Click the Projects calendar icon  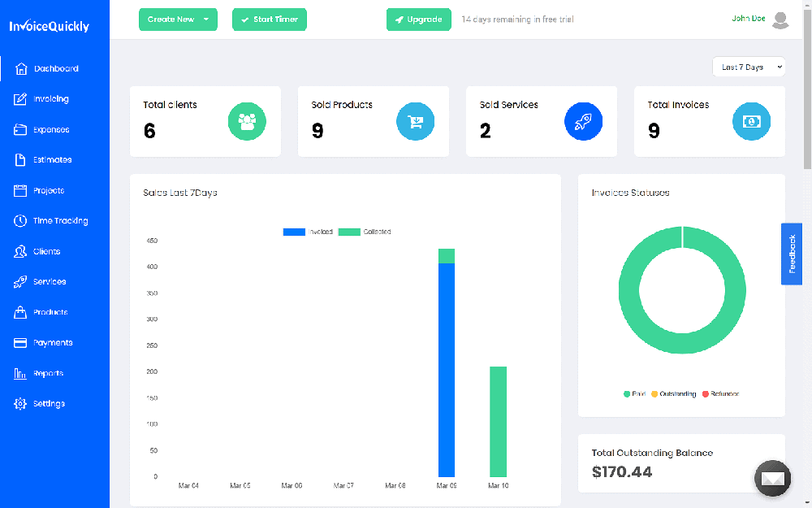tap(20, 190)
